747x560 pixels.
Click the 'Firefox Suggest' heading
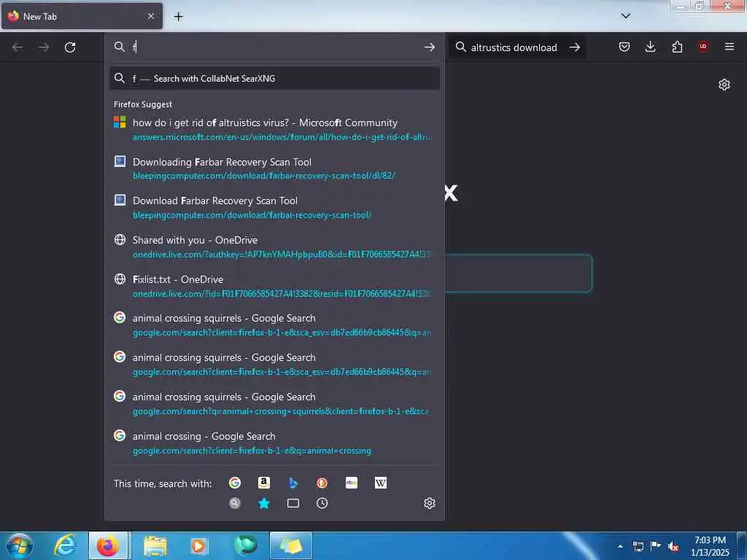pos(143,104)
